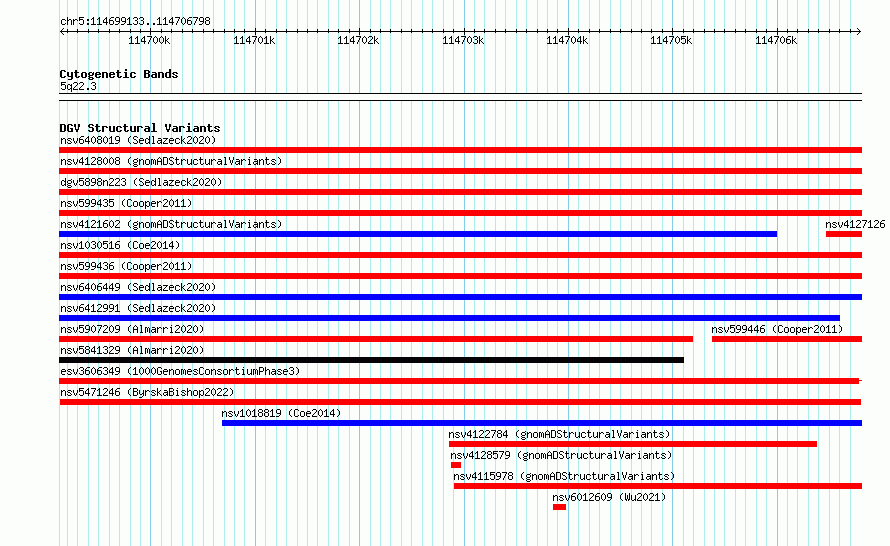The width and height of the screenshot is (890, 546).
Task: Click the red nsv599436 variant bar
Action: tap(460, 276)
